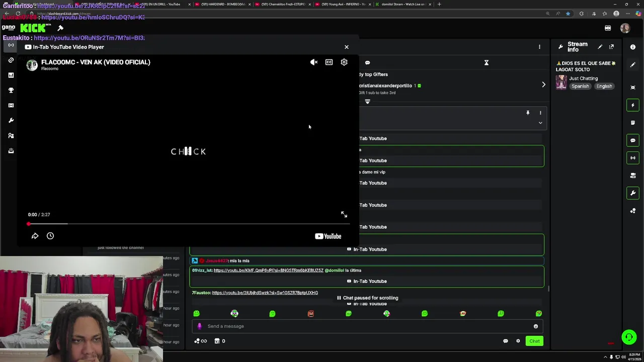The height and width of the screenshot is (362, 644).
Task: Click the pencil icon in right rail
Action: [633, 65]
